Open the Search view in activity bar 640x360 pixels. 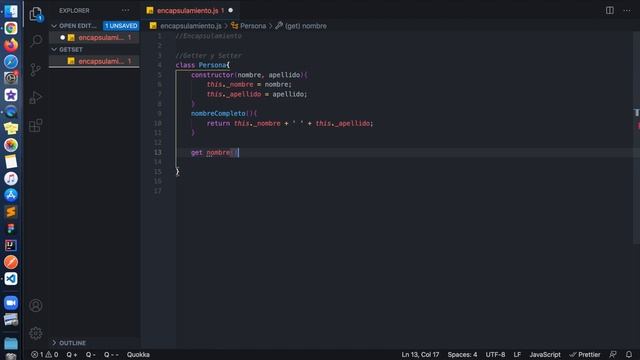[x=36, y=41]
